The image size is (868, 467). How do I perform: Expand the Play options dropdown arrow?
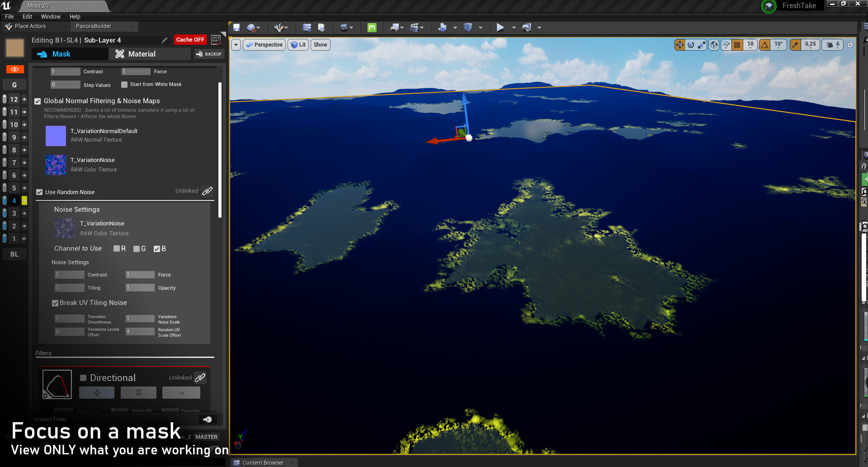[514, 28]
